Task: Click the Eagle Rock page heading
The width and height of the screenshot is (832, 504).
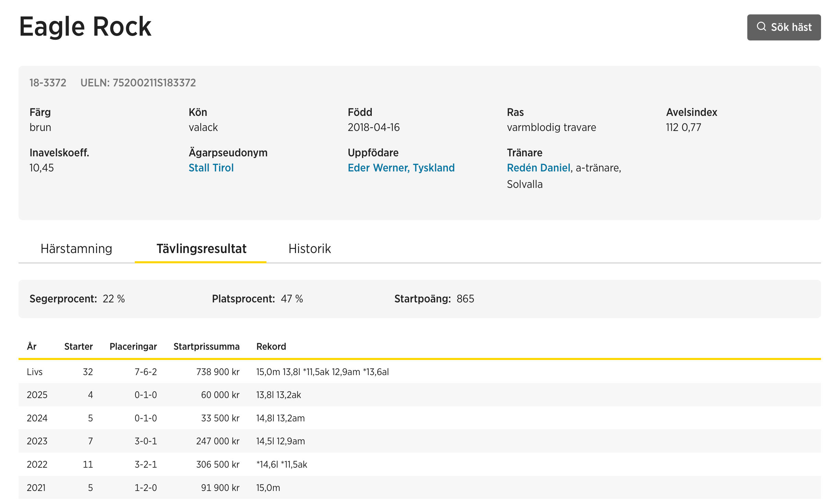Action: [85, 27]
